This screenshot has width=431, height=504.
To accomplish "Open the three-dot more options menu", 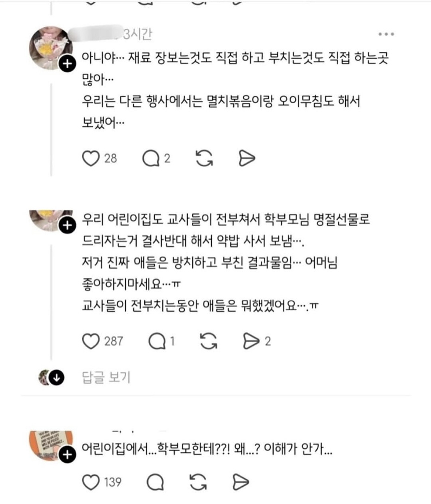I will pos(386,34).
